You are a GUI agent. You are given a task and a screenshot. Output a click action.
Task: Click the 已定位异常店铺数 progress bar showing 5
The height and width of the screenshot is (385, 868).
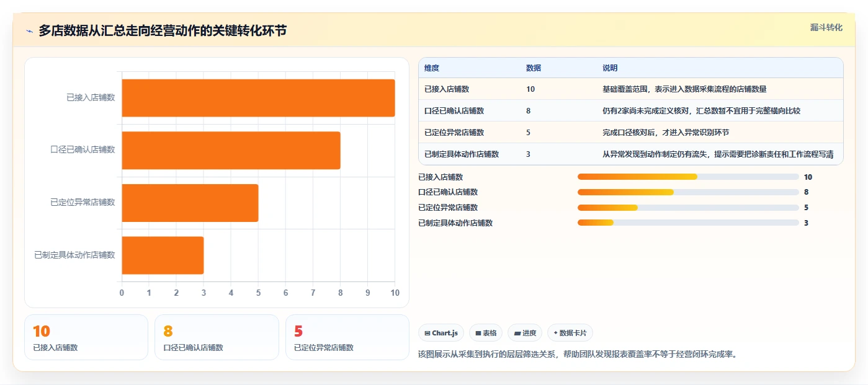coord(688,208)
